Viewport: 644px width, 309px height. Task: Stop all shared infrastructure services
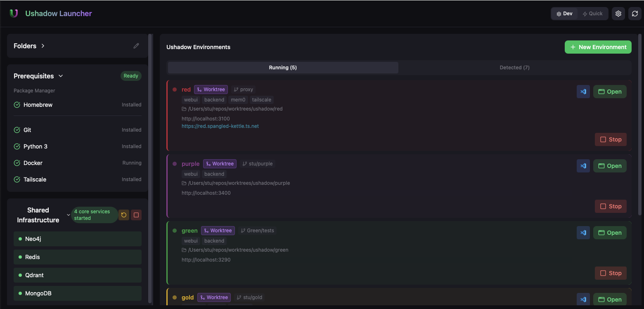(136, 215)
